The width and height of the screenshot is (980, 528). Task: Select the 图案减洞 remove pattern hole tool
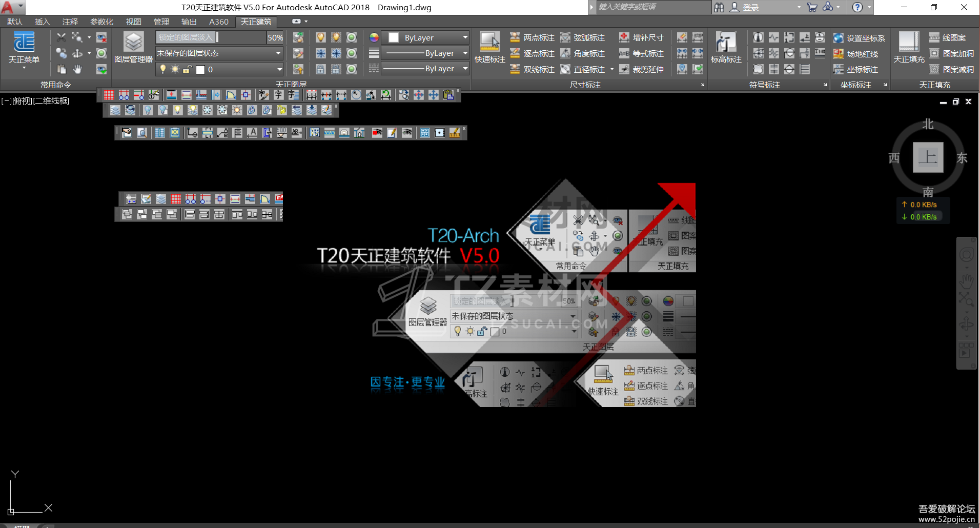click(951, 69)
